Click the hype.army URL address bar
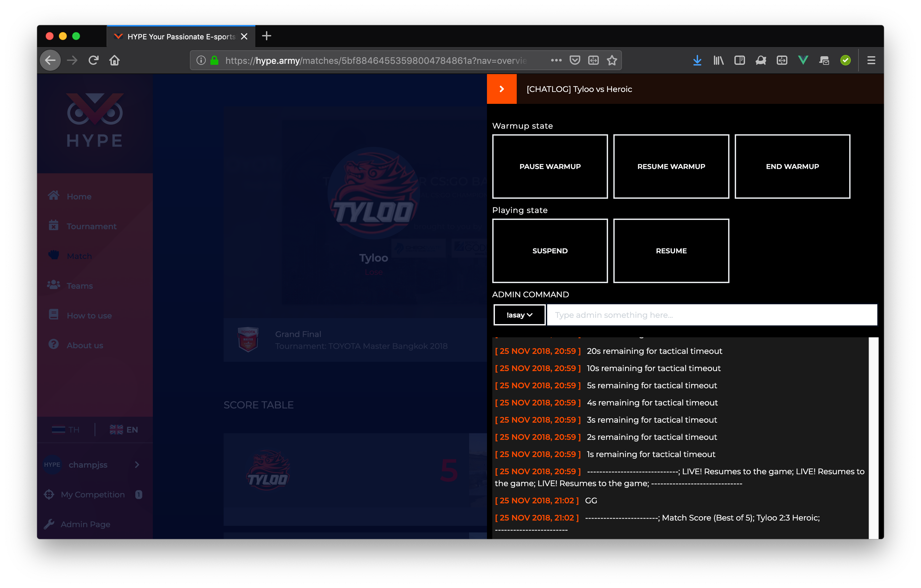This screenshot has width=921, height=588. pos(376,61)
